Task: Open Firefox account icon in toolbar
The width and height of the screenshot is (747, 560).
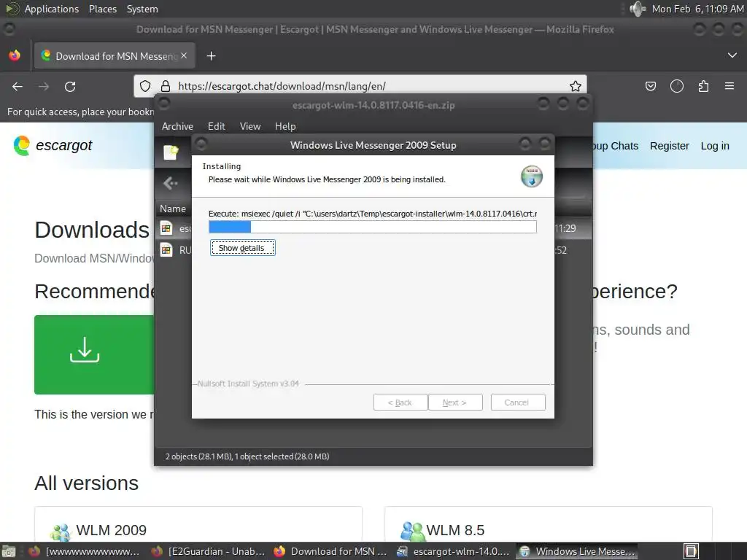Action: [x=677, y=86]
